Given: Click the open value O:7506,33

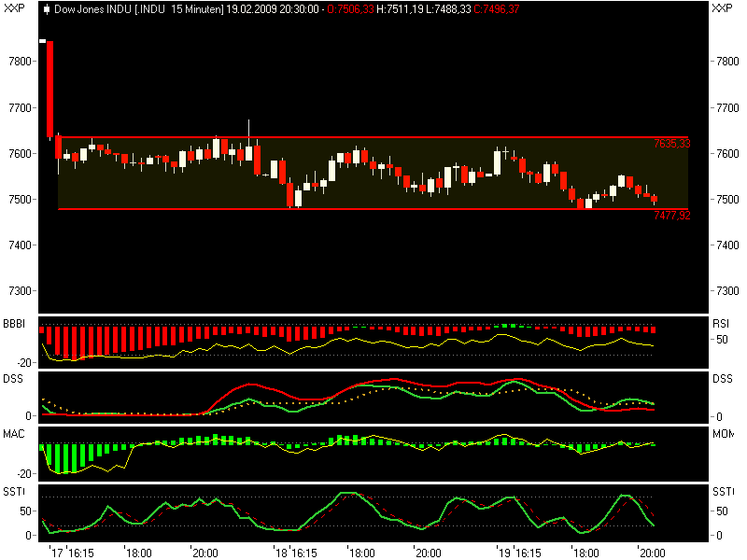Looking at the screenshot, I should click(x=350, y=9).
